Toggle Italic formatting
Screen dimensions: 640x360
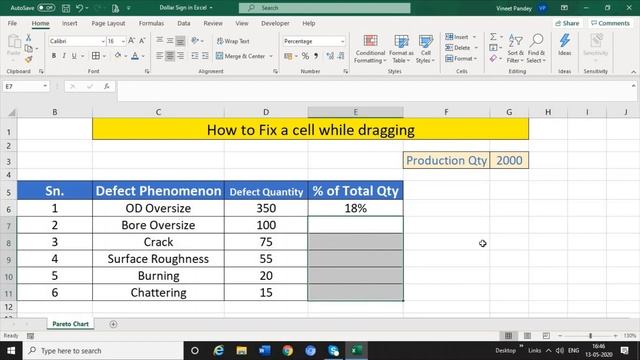click(x=64, y=56)
